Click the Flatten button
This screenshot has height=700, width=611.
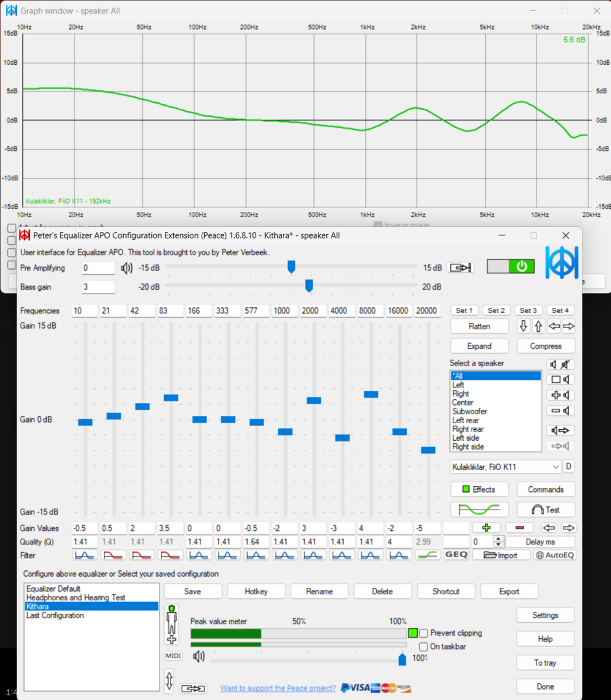tap(479, 326)
